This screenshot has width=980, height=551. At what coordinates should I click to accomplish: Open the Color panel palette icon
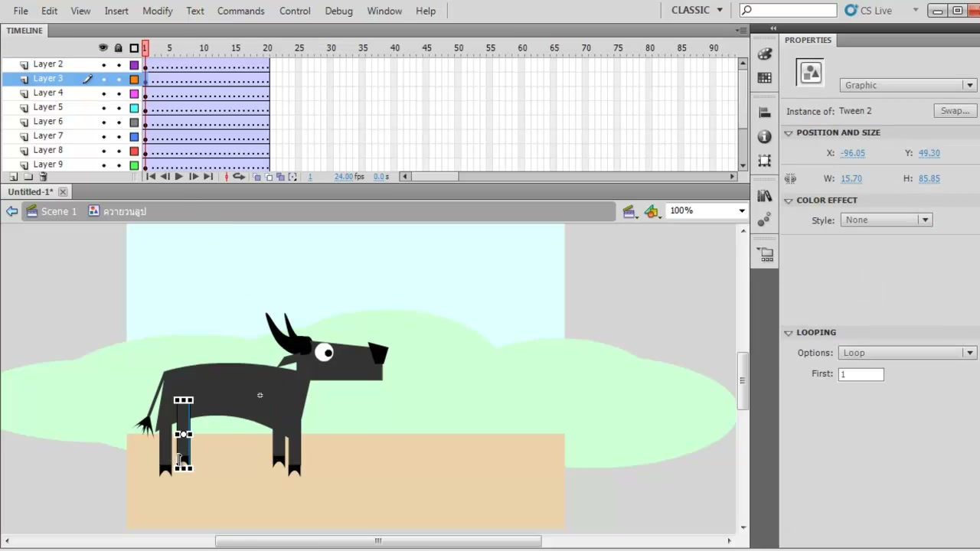[x=764, y=54]
